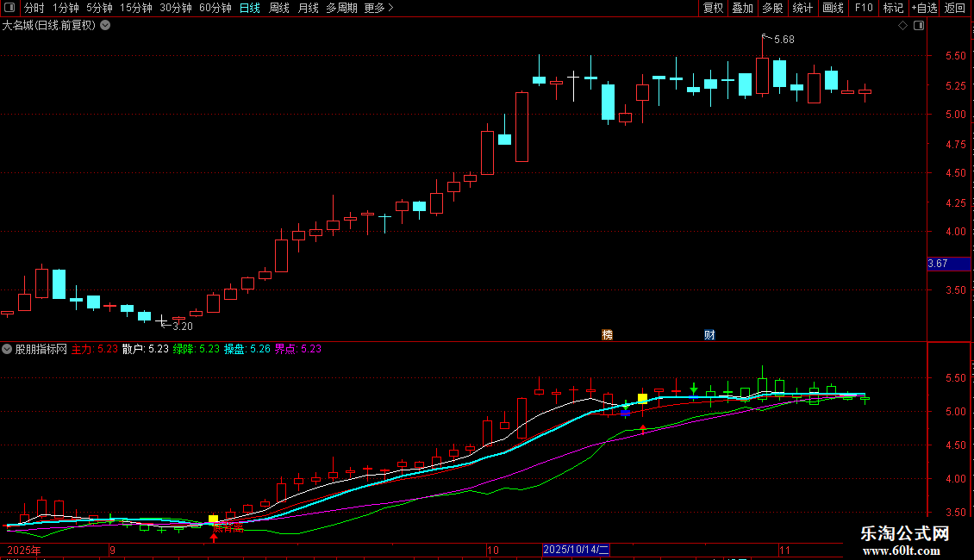Select the 日线 daily chart tab
The width and height of the screenshot is (974, 560).
[x=250, y=8]
